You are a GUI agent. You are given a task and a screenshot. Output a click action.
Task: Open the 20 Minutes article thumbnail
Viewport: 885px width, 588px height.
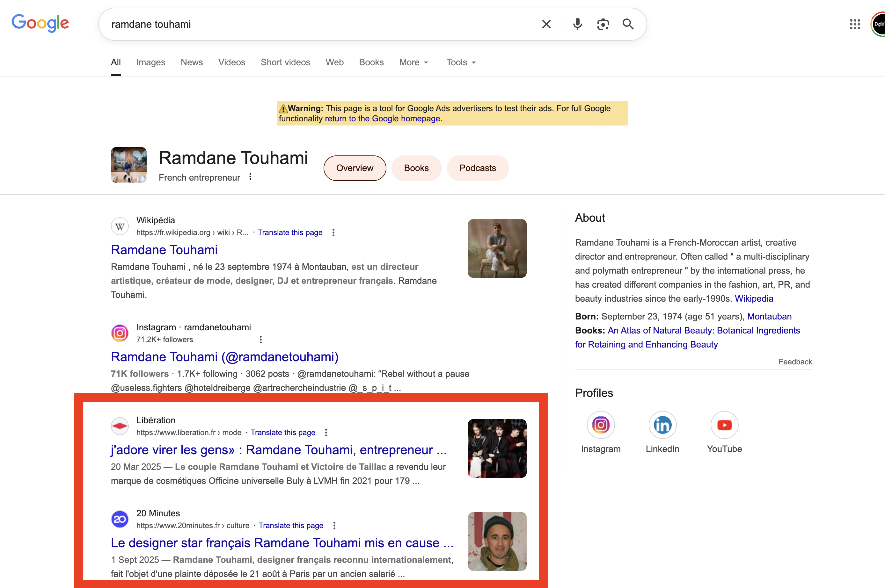click(497, 541)
